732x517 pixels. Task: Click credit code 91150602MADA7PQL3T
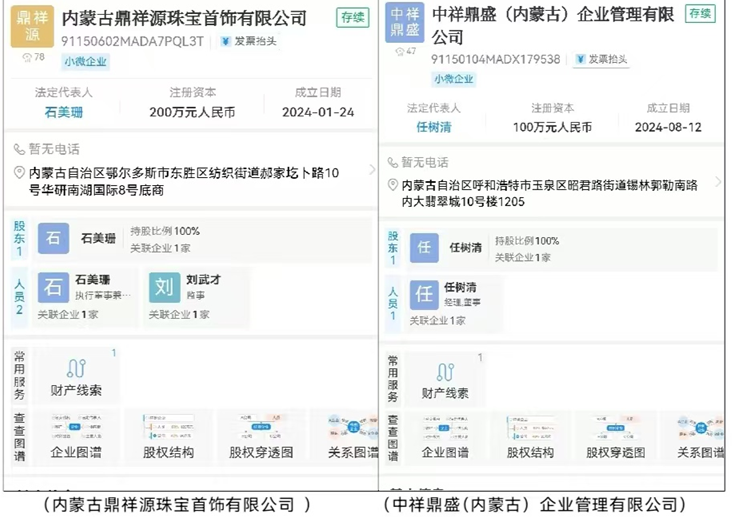[x=133, y=42]
